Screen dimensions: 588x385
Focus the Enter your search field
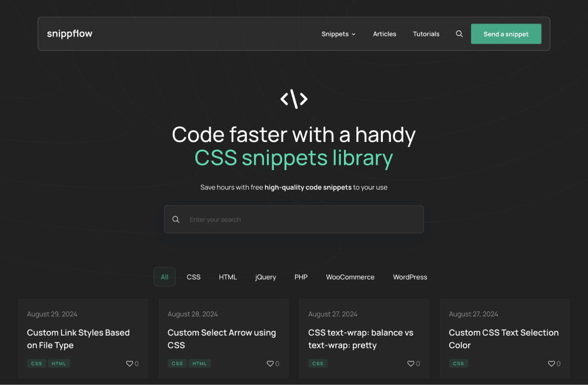[300, 220]
